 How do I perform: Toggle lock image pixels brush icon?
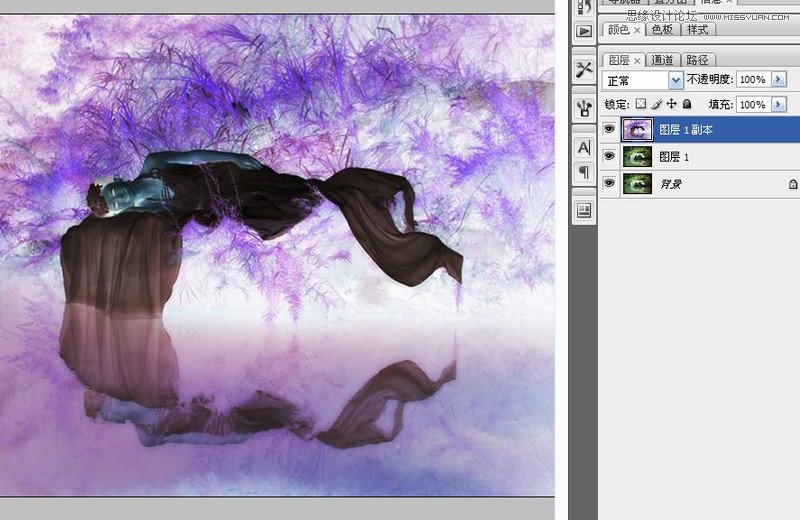coord(657,104)
